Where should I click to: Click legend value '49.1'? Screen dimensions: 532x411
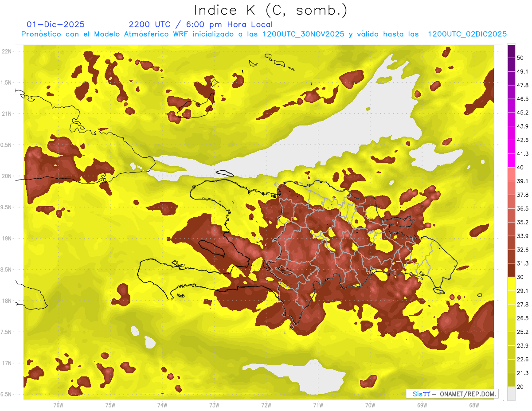(522, 71)
